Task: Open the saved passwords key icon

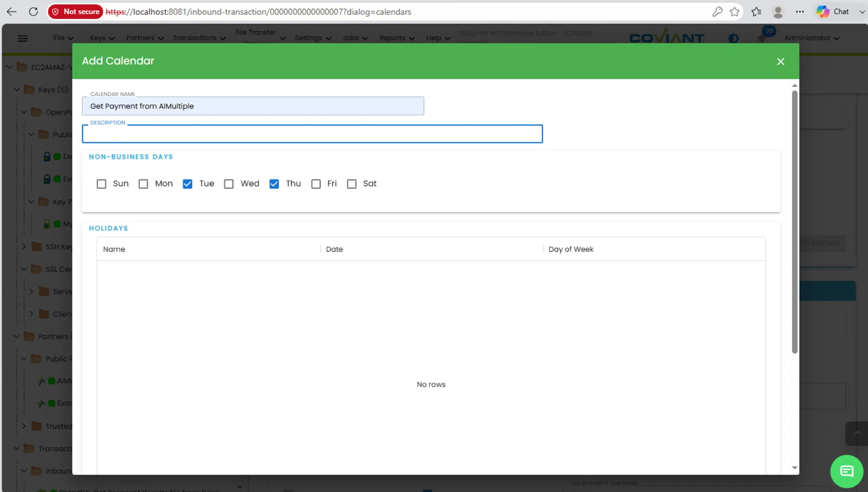Action: 717,12
